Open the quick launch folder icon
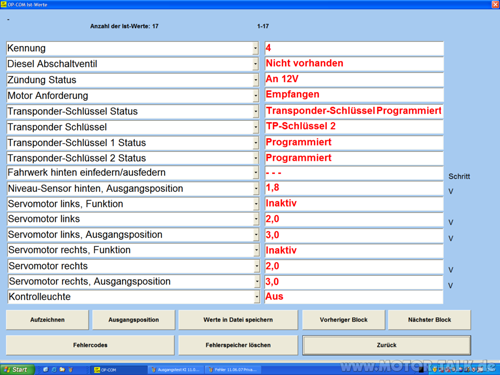This screenshot has width=500, height=375. (x=62, y=369)
